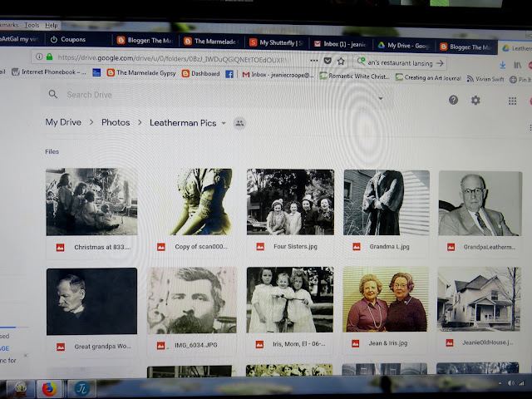Click in the Search Drive field

[217, 95]
